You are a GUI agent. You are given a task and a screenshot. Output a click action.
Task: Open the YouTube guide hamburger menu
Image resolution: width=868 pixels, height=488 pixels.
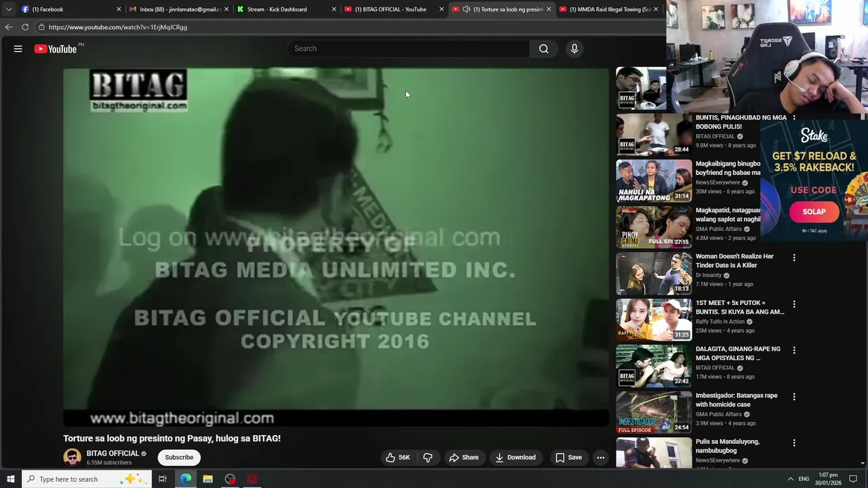pyautogui.click(x=18, y=49)
